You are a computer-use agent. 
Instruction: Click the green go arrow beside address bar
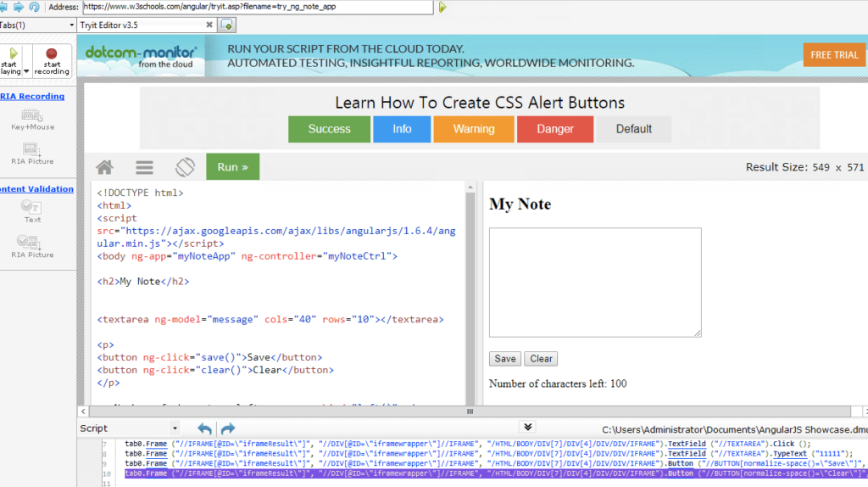(x=442, y=7)
